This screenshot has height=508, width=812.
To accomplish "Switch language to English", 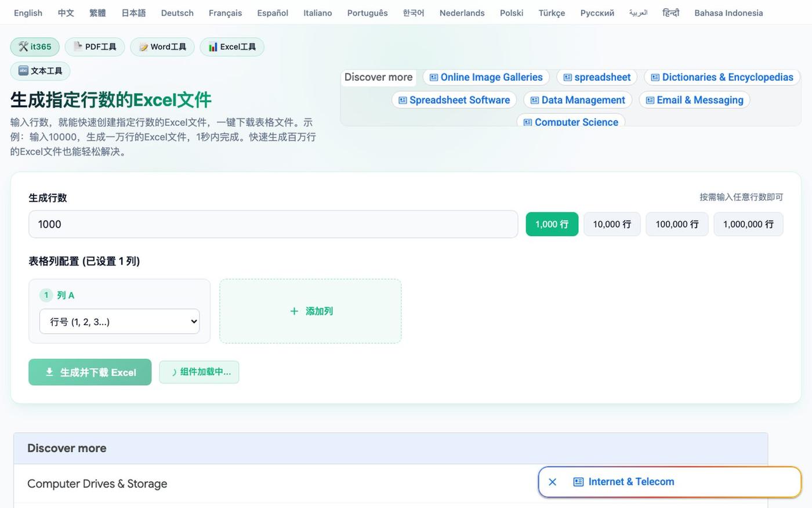I will 28,13.
